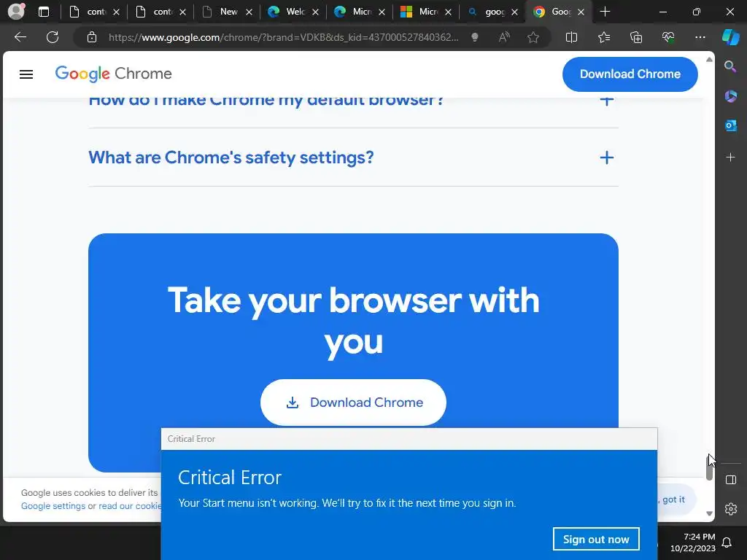The image size is (747, 560).
Task: View site information lock icon
Action: point(92,37)
